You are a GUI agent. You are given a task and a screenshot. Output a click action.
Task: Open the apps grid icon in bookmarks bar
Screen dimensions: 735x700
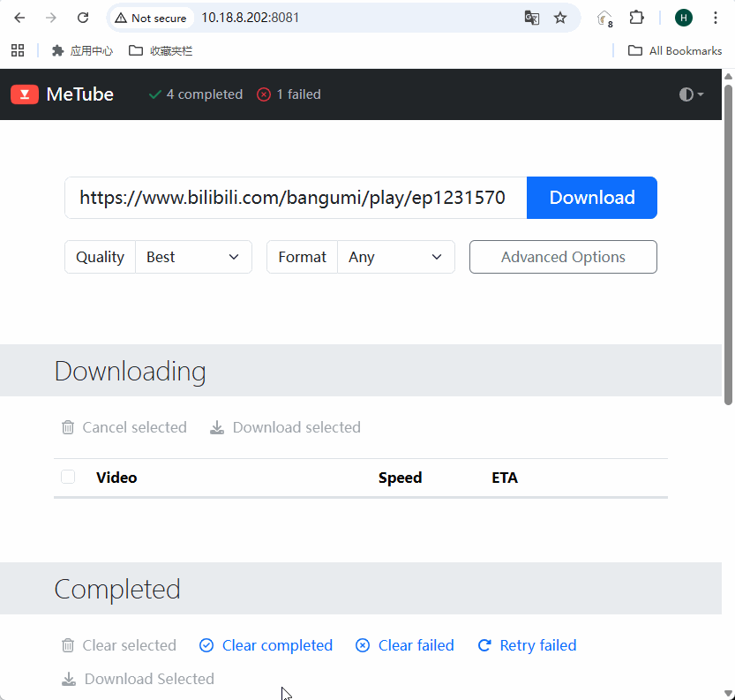coord(18,50)
